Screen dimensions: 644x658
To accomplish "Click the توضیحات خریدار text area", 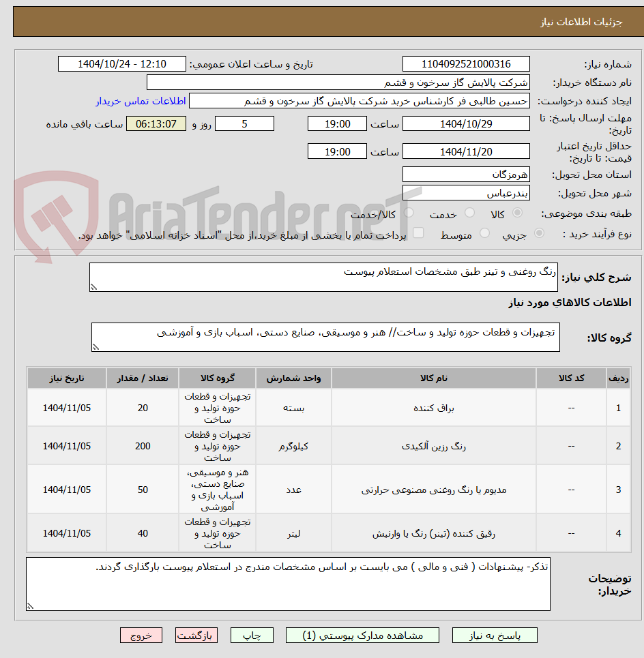I will 288,584.
